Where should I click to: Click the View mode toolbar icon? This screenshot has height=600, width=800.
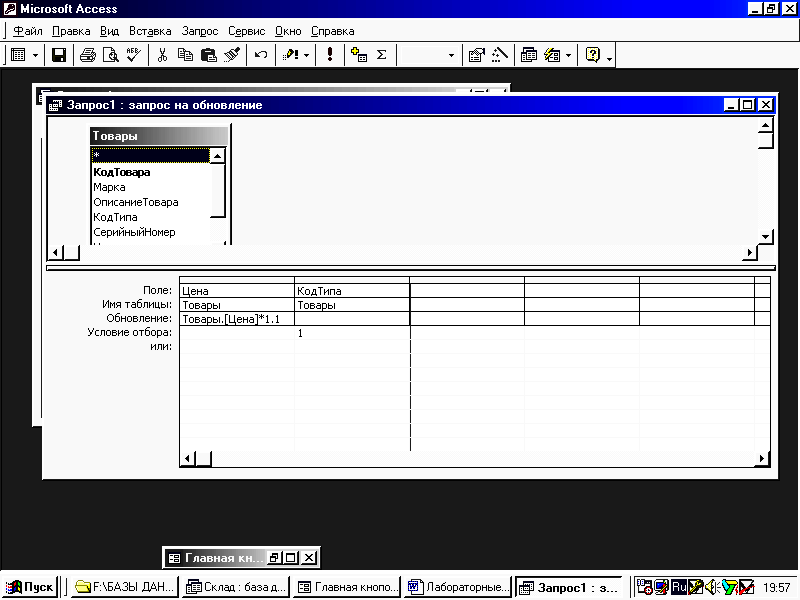[x=18, y=55]
